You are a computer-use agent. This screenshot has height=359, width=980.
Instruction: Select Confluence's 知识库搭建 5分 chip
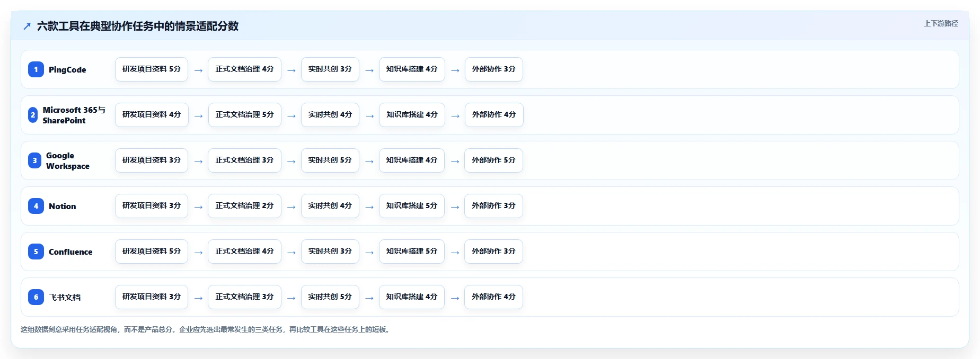pos(412,252)
